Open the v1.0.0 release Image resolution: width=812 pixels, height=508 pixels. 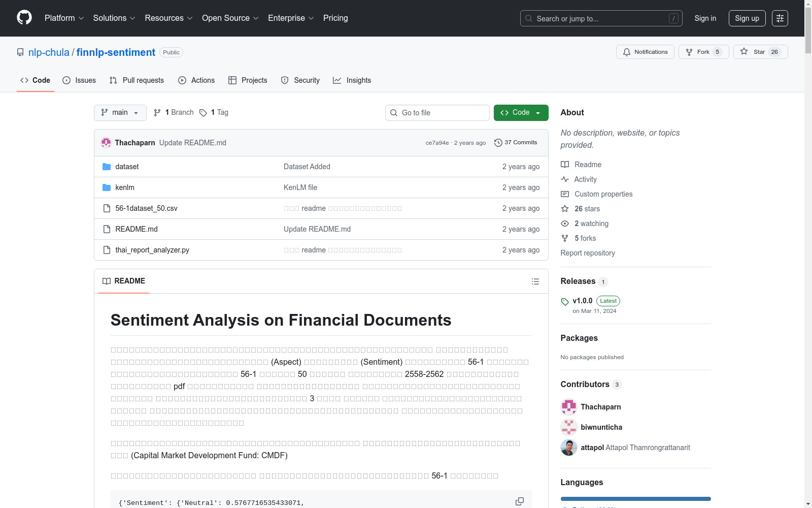(583, 301)
